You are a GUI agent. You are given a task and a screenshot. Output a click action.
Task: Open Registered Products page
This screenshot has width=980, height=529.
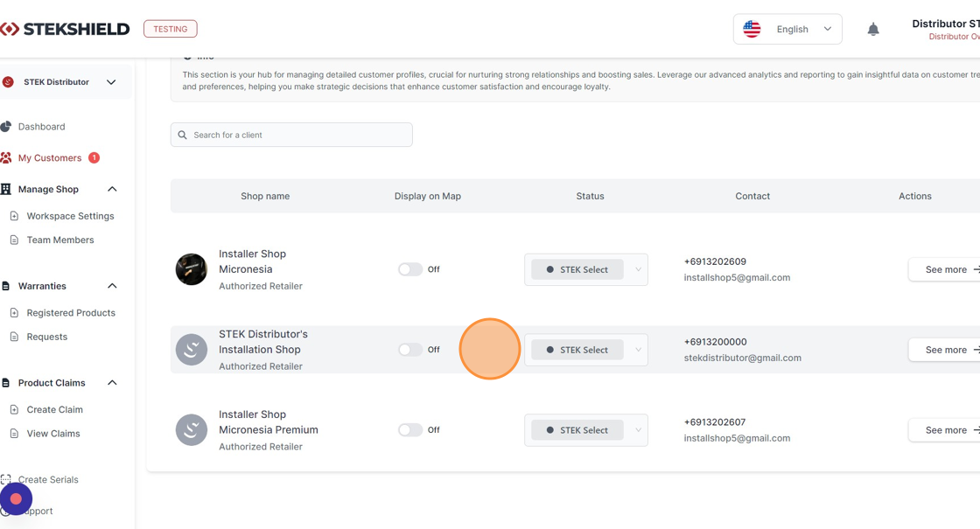tap(71, 313)
